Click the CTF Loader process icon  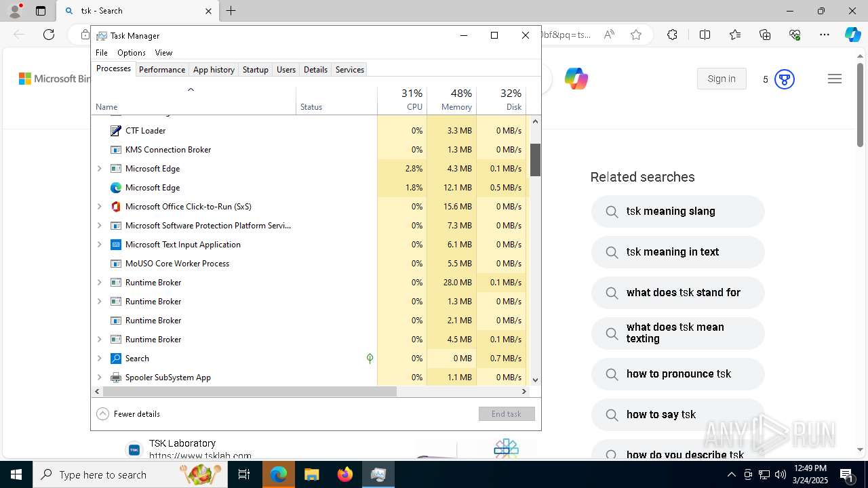click(115, 130)
